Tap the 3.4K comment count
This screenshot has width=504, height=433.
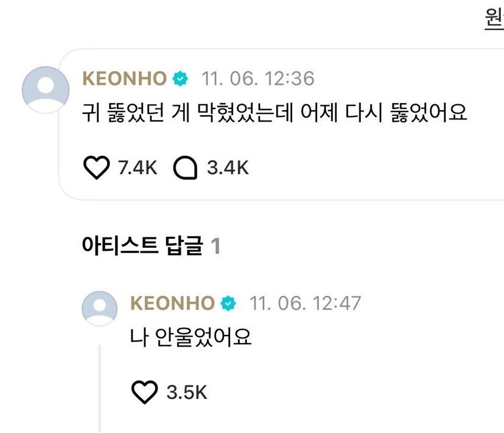[x=228, y=168]
